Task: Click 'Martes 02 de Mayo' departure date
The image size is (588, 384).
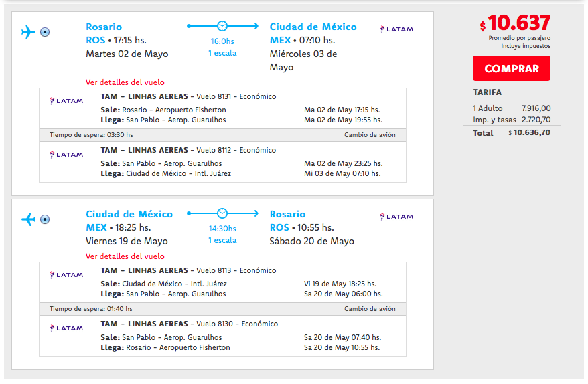Action: [x=127, y=54]
